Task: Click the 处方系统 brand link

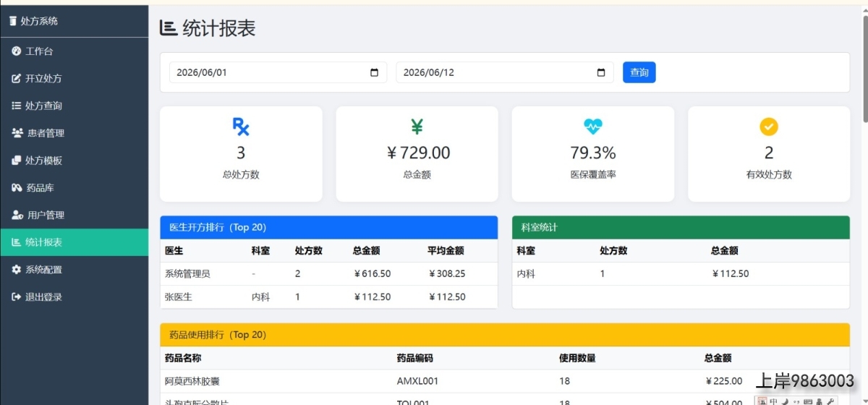Action: pyautogui.click(x=34, y=21)
